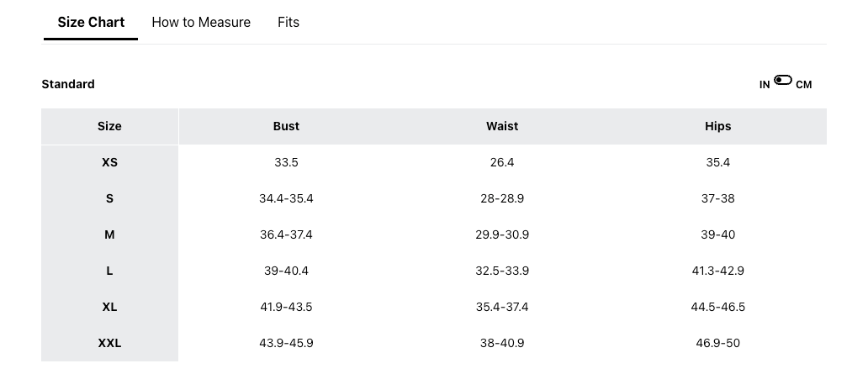Select the XXL size row label
The image size is (868, 374).
109,343
